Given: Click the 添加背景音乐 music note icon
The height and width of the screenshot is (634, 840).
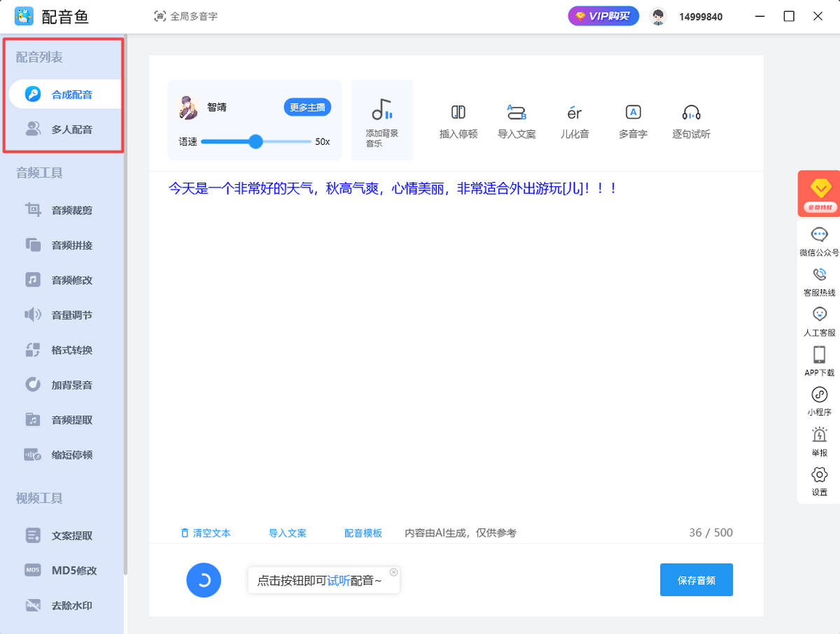Looking at the screenshot, I should 381,110.
